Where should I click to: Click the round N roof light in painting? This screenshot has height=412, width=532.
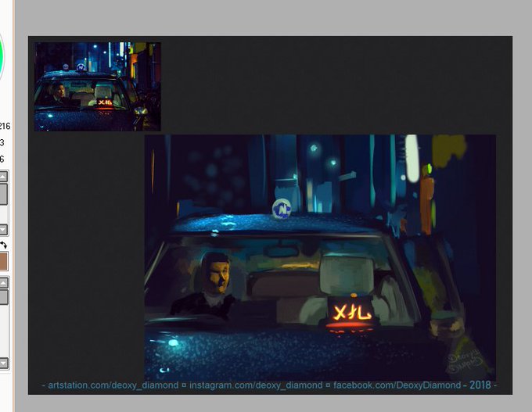(x=282, y=209)
